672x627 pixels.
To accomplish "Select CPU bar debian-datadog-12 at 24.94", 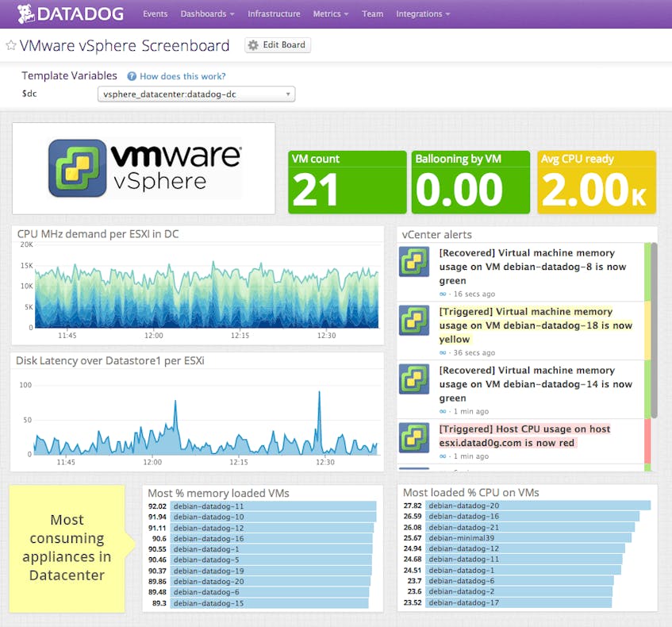I will coord(525,548).
